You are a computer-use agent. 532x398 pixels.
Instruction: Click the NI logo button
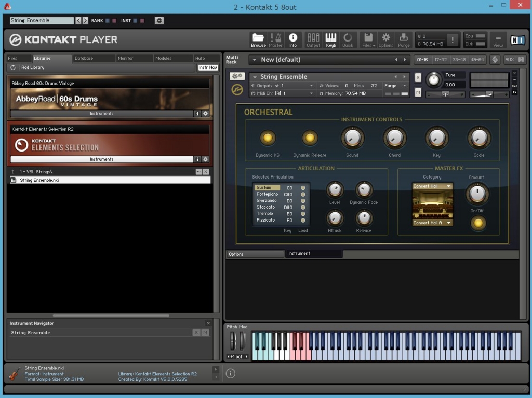[518, 40]
